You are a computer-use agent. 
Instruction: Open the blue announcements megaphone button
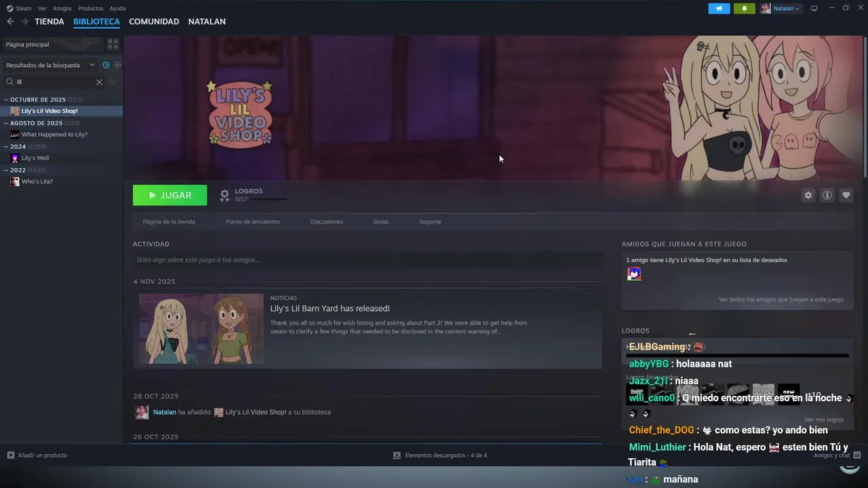719,8
